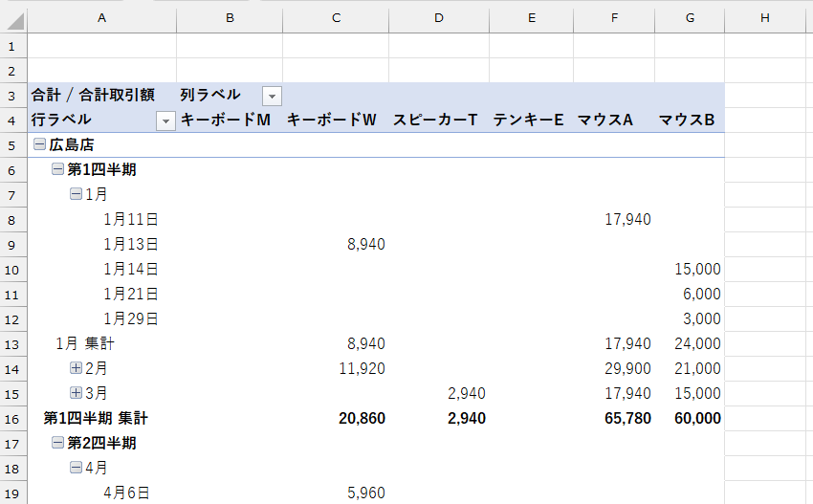Screen dimensions: 813x504
Task: Select column A header
Action: [102, 18]
